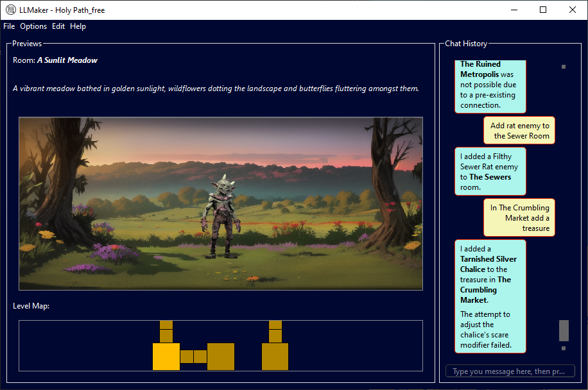
Task: Click the right corridor segment between rooms
Action: [200, 357]
